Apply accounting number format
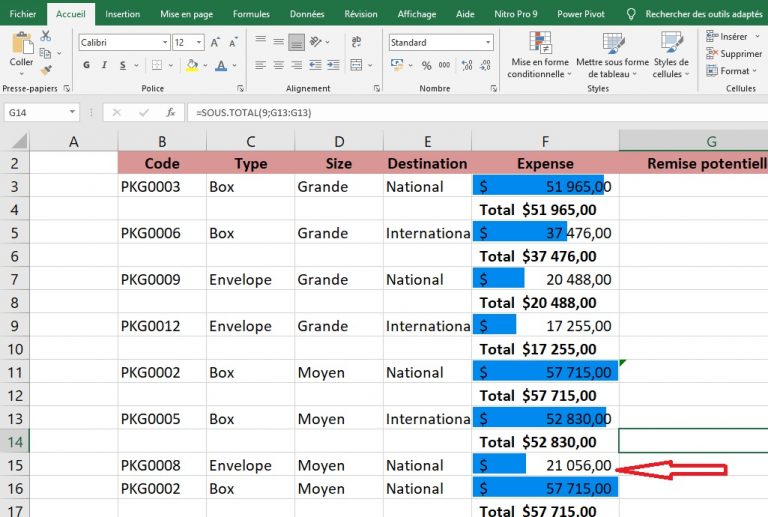768x517 pixels. pos(397,65)
